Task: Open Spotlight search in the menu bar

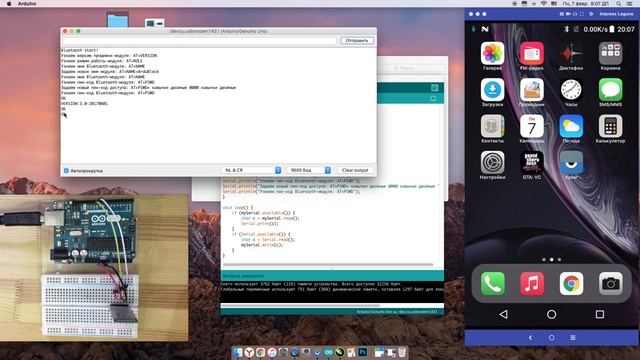Action: [x=619, y=3]
